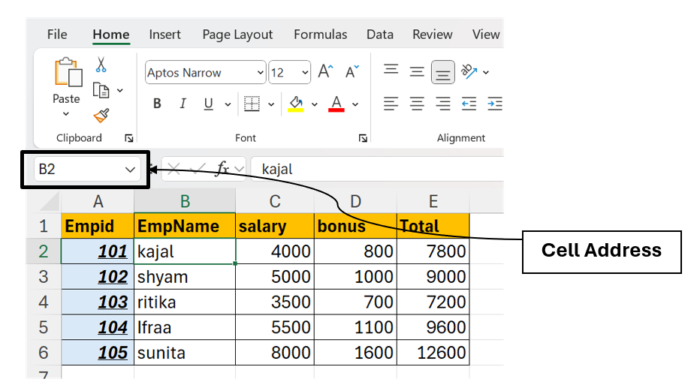
Task: Align text right
Action: [x=443, y=104]
